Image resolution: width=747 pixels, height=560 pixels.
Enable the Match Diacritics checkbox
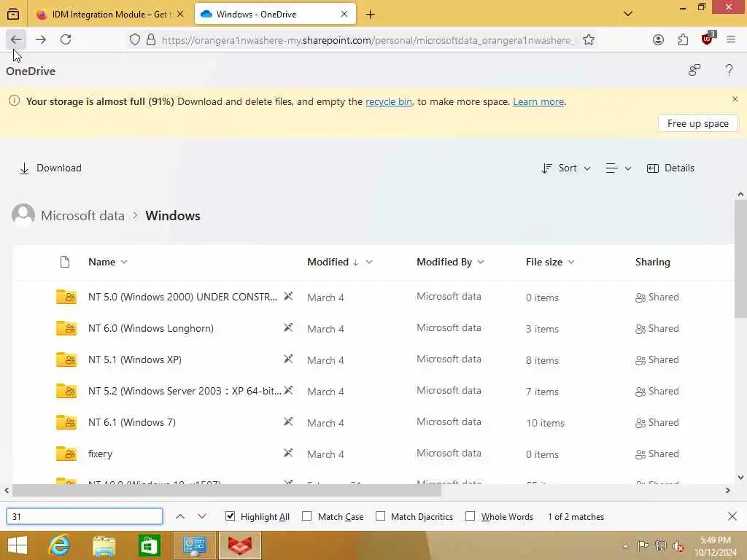pyautogui.click(x=380, y=516)
